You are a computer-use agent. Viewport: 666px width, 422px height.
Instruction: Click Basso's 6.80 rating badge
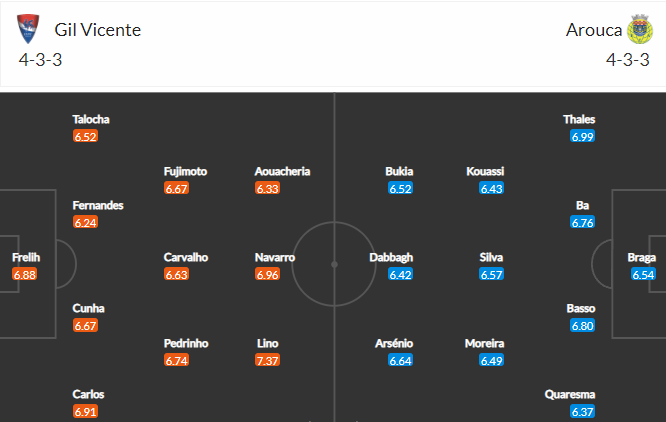click(583, 325)
